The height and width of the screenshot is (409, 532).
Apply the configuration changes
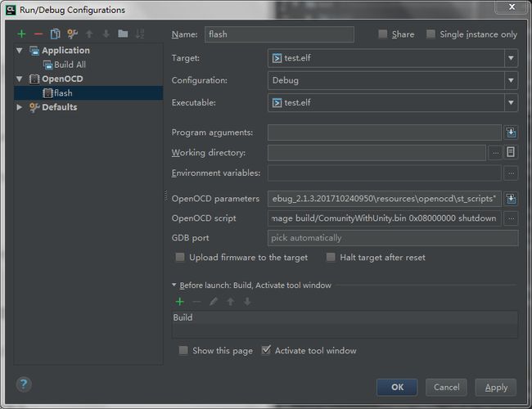coord(496,387)
